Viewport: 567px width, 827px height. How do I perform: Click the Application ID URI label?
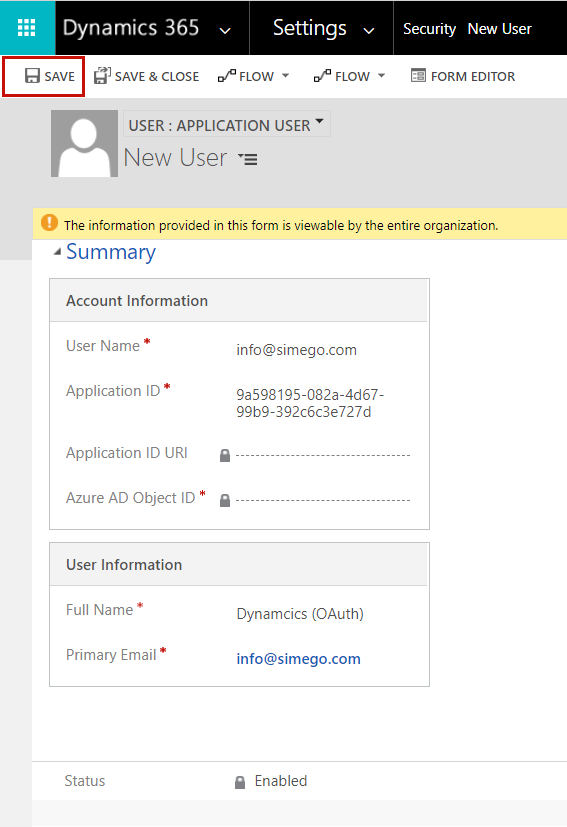[127, 453]
